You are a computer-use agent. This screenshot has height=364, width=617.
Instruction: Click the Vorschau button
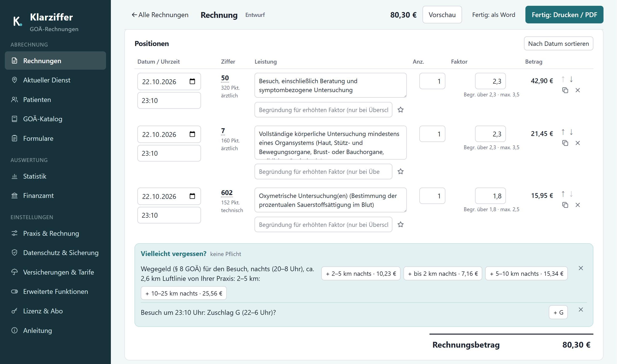tap(442, 15)
